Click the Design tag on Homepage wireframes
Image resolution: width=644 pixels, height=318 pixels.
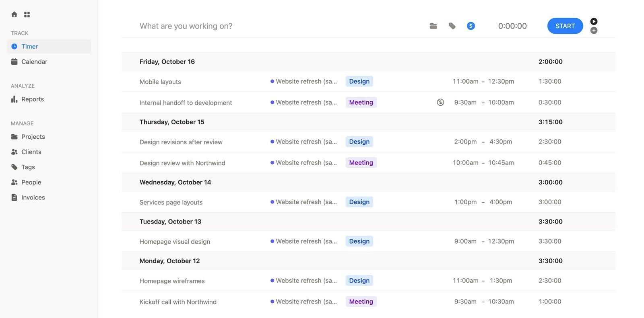[359, 281]
